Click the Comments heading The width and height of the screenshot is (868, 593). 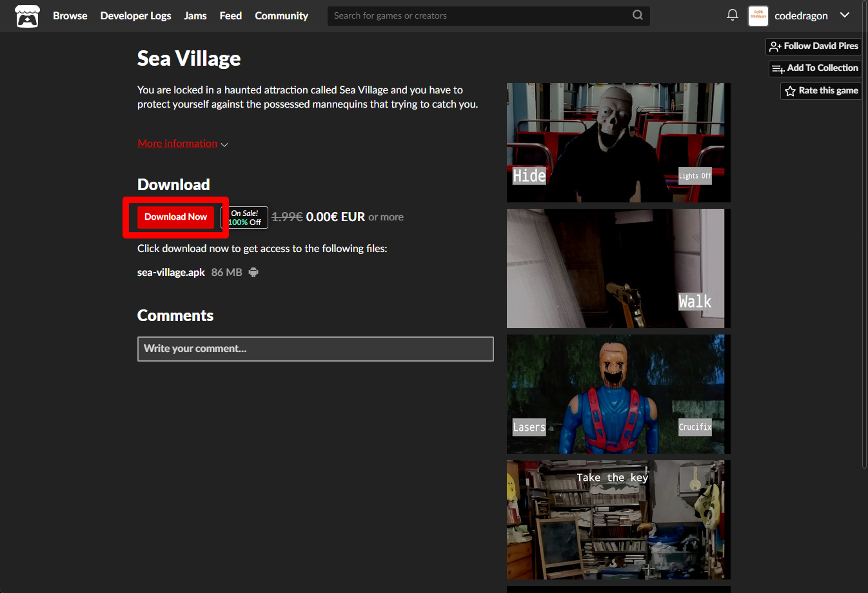[x=175, y=315]
